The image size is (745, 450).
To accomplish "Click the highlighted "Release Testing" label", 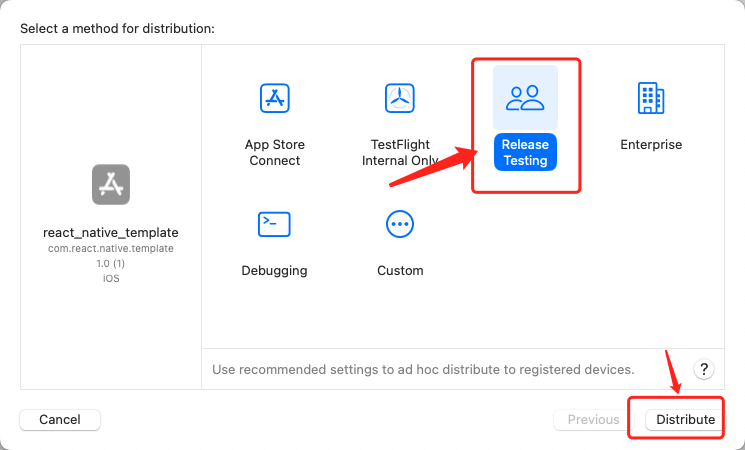I will point(525,152).
